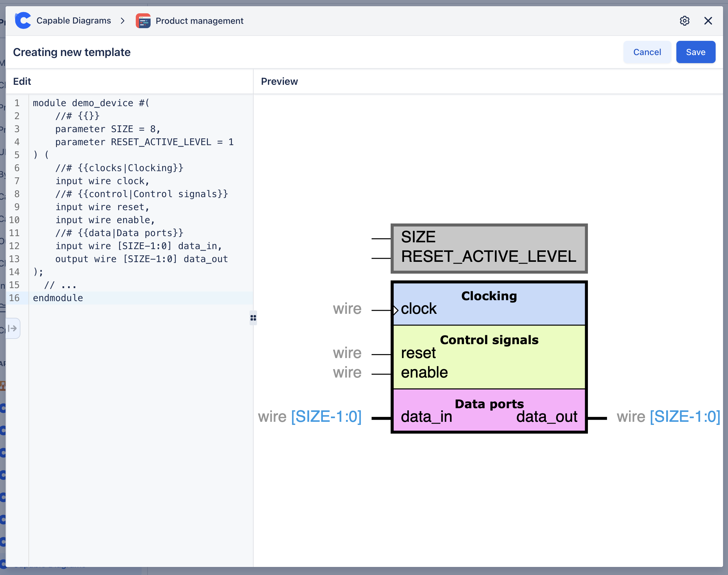The height and width of the screenshot is (575, 728).
Task: Select the Edit pane header
Action: pyautogui.click(x=22, y=81)
